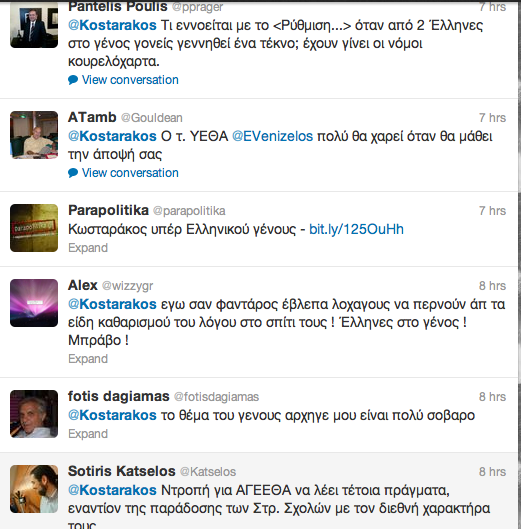Open Sotiris Katselos profile photo
521x529 pixels.
pos(34,489)
